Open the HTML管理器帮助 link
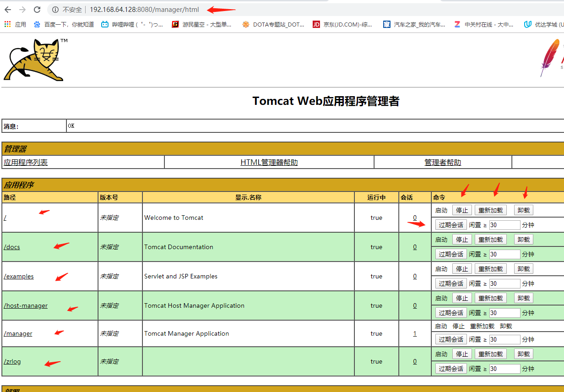 (269, 162)
